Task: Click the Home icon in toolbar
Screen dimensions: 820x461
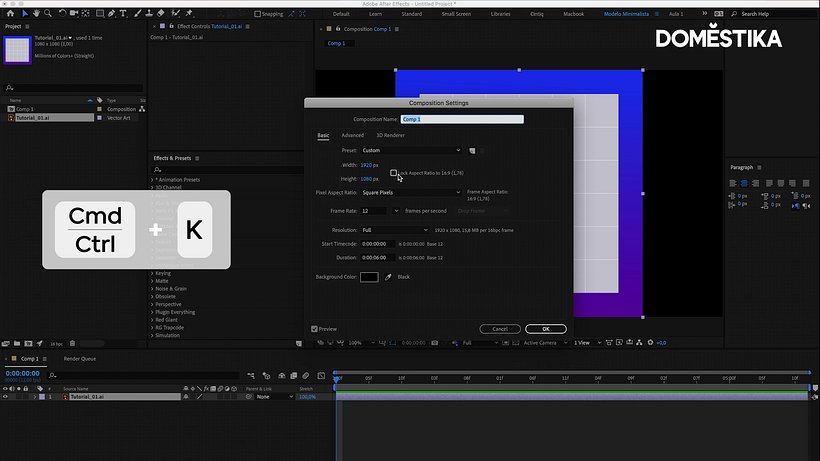Action: click(10, 14)
